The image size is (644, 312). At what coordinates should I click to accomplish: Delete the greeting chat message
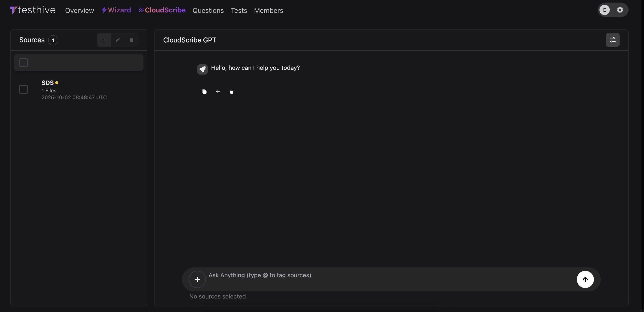pyautogui.click(x=231, y=92)
